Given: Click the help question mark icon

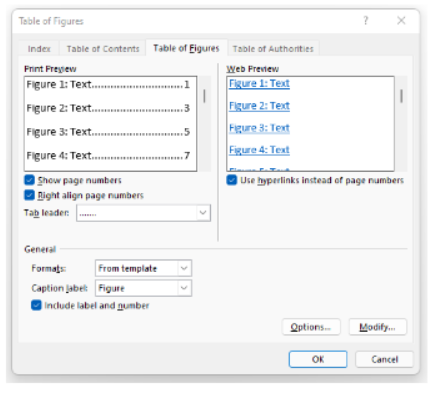Looking at the screenshot, I should click(366, 21).
